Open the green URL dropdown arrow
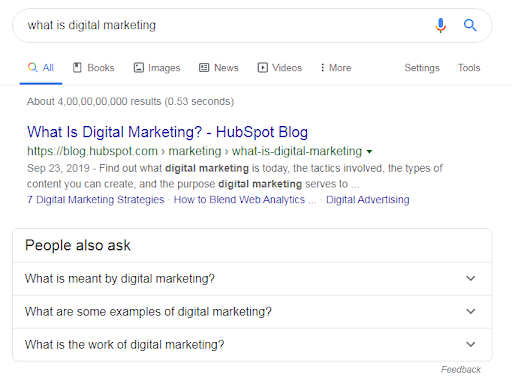 [x=369, y=152]
